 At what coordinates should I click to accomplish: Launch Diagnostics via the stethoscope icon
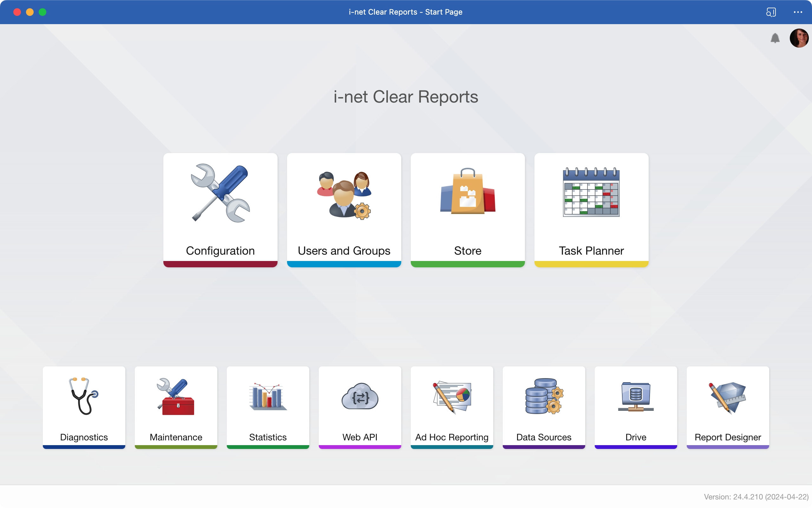[83, 397]
